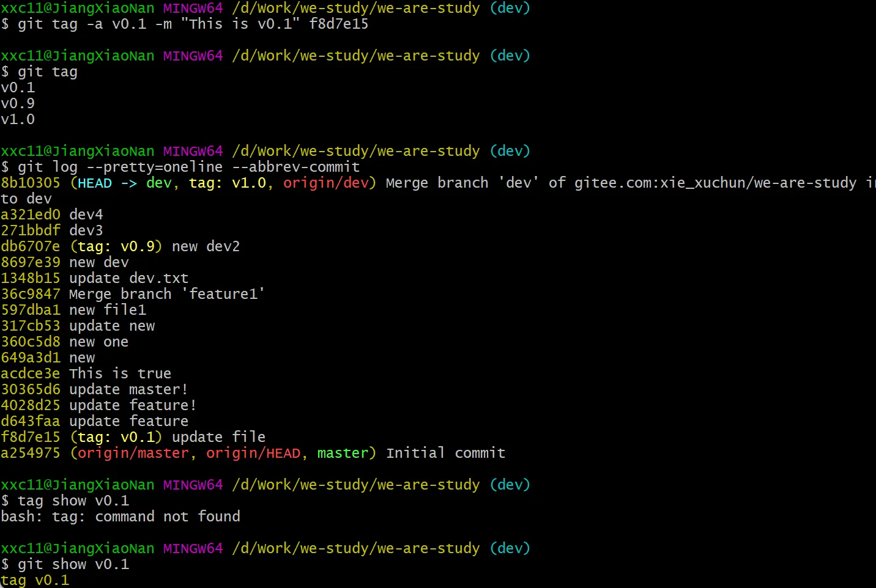Click the 'This is true' commit message
Viewport: 876px width, 588px height.
[x=120, y=373]
